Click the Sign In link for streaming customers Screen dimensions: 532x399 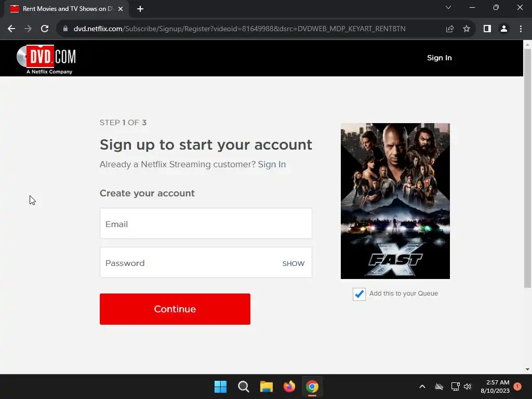coord(272,164)
